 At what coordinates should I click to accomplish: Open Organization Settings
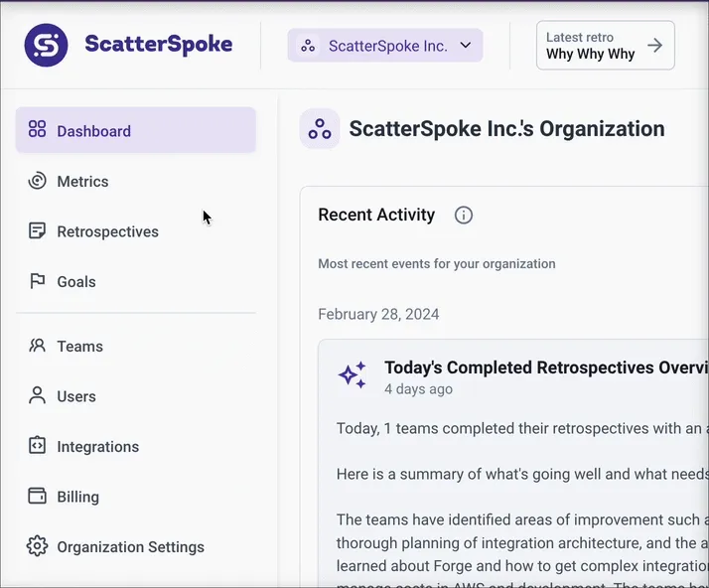point(136,547)
